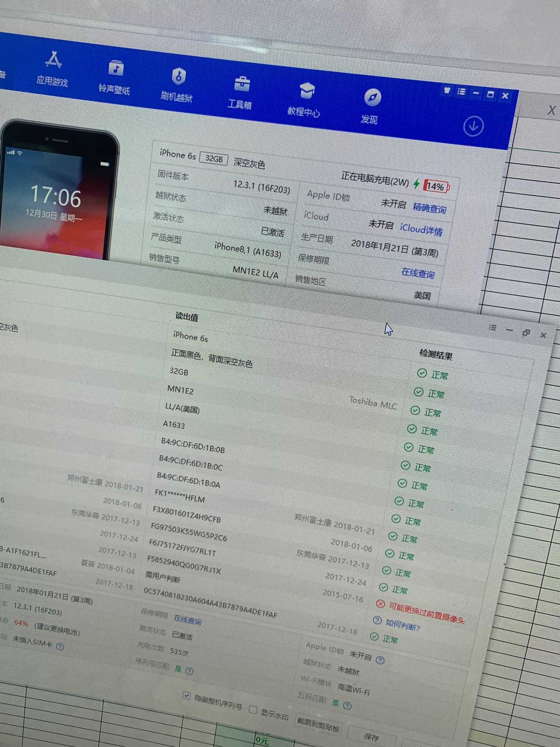560x747 pixels.
Task: Click the MAC address B4:9C:DF:6D:1B:0B
Action: click(x=193, y=445)
